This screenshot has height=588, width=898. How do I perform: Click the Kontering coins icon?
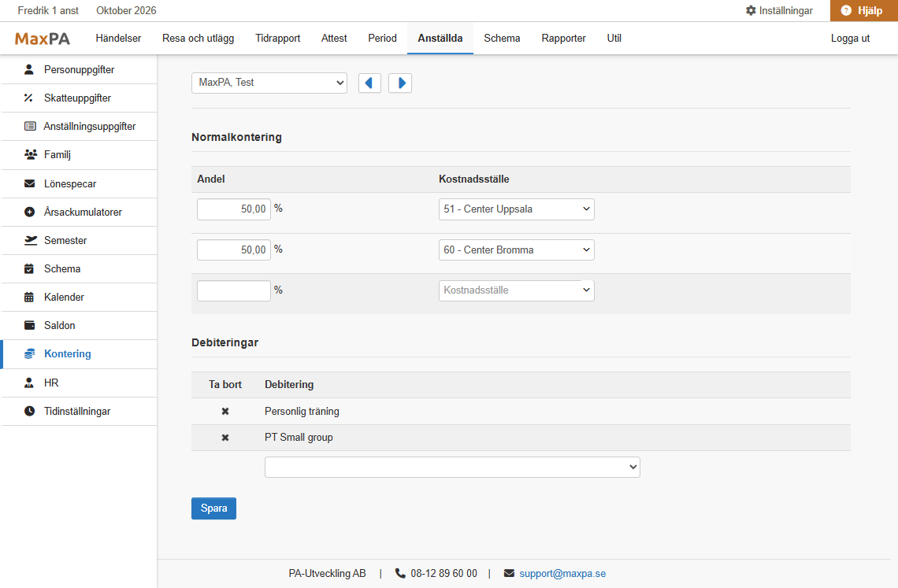click(29, 354)
